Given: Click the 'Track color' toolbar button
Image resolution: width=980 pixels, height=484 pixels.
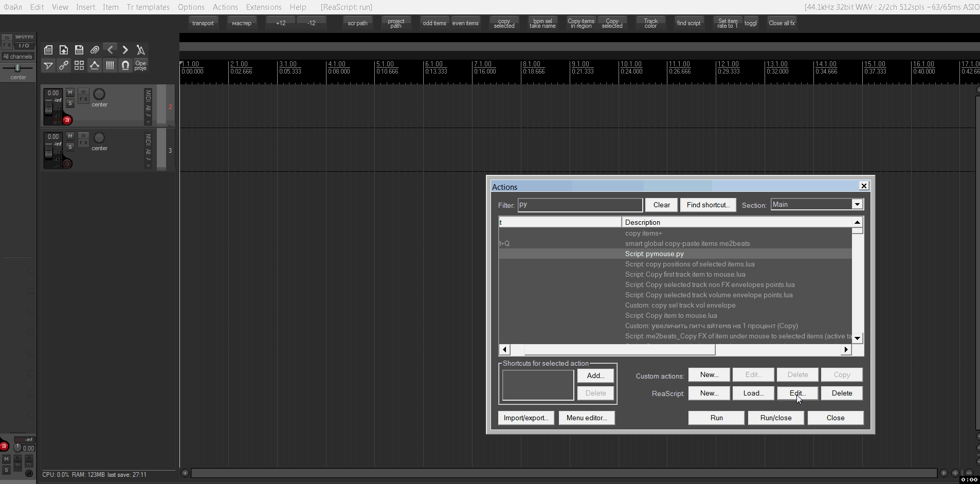Looking at the screenshot, I should 650,23.
